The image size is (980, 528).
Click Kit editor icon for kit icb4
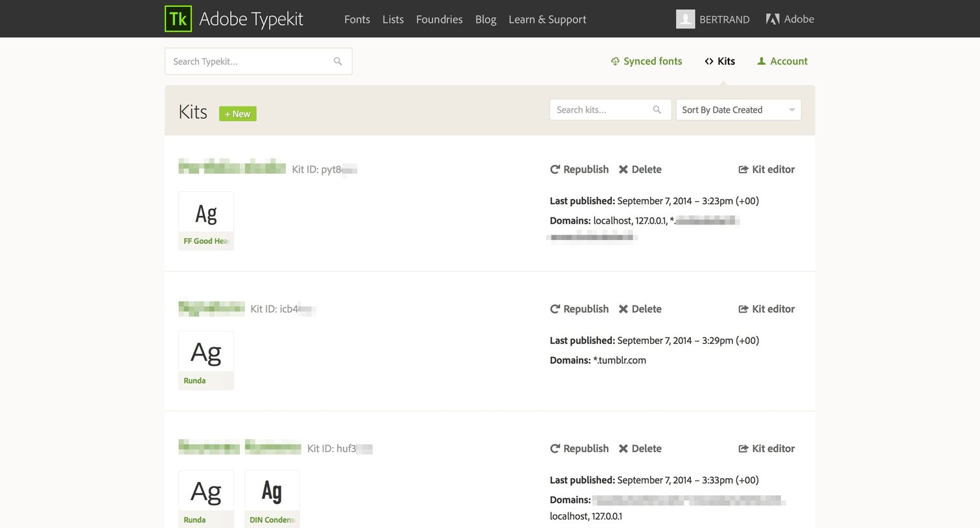point(743,309)
